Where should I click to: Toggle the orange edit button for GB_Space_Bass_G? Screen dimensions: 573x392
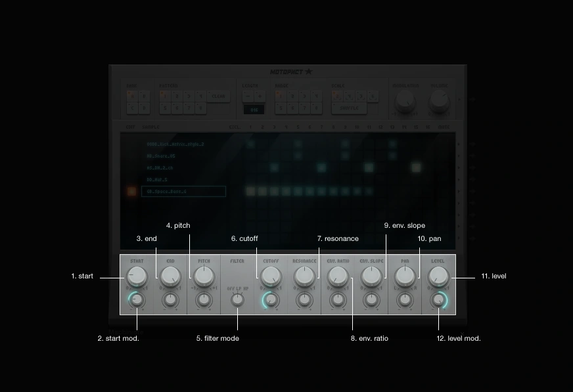(x=131, y=191)
